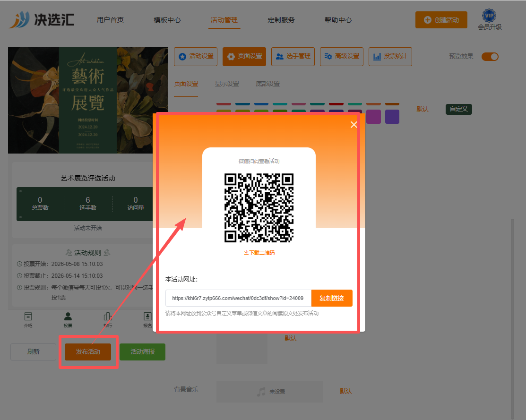This screenshot has width=526, height=420.
Task: Click the 刷新 refresh button
Action: 33,351
